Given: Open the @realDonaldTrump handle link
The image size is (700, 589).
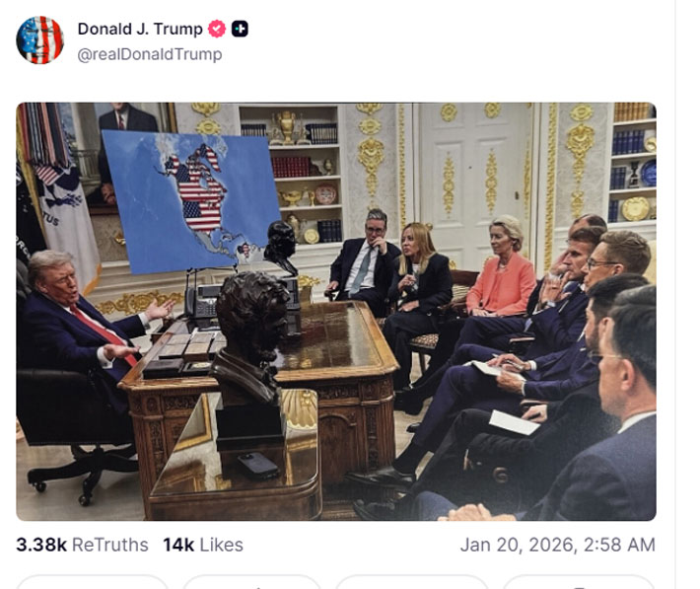Looking at the screenshot, I should point(150,54).
